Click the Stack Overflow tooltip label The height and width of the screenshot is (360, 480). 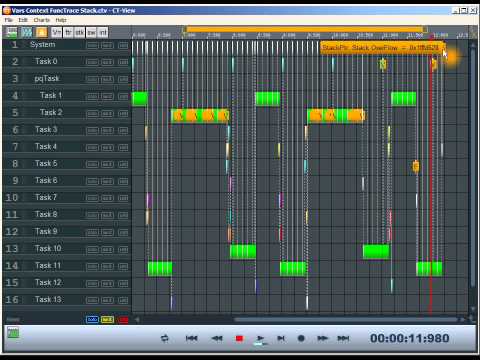click(382, 48)
